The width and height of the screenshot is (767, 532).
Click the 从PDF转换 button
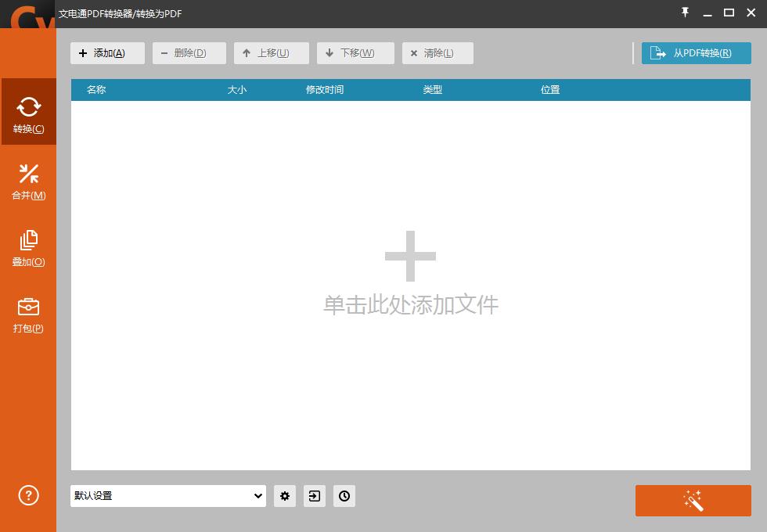[x=696, y=53]
